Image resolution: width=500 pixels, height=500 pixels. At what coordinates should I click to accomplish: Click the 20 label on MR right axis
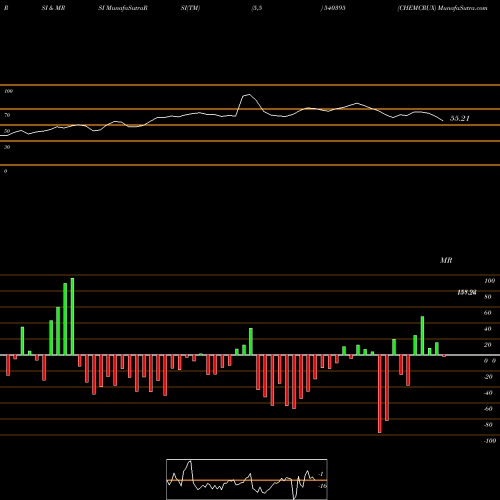coord(488,345)
